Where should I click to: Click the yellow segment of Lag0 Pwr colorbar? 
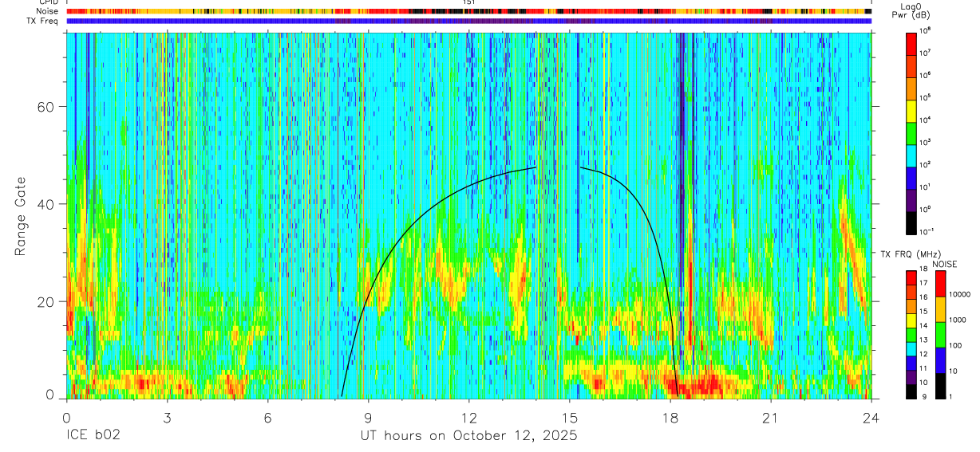click(911, 110)
